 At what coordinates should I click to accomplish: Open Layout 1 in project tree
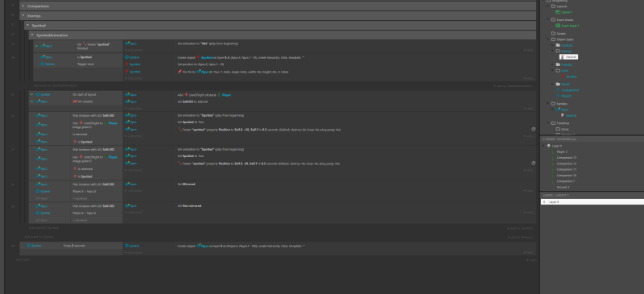(567, 12)
